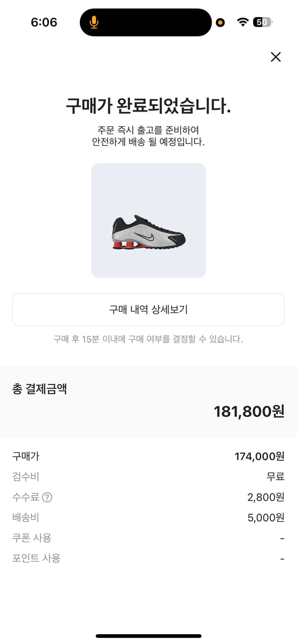
Task: Tap the Wi-Fi status icon
Action: coord(243,22)
